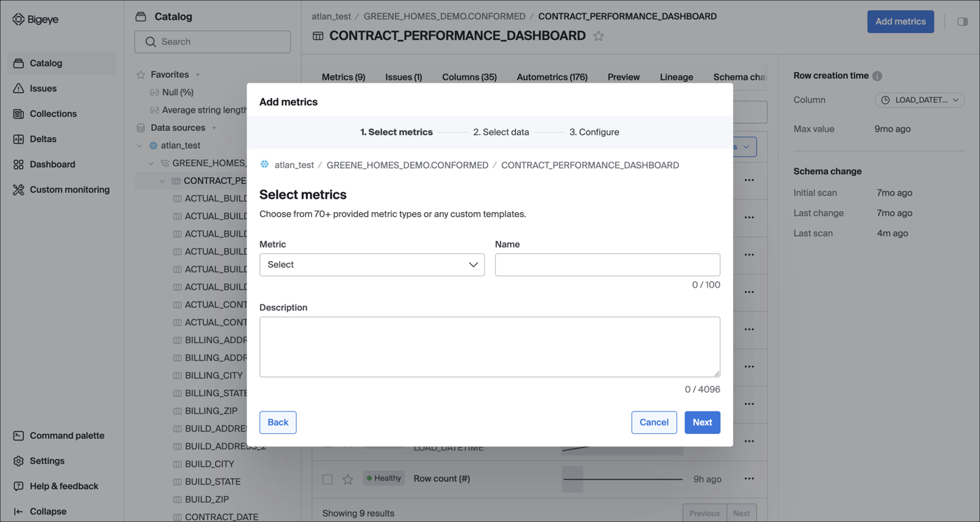Collapse the Data sources section
980x522 pixels.
pyautogui.click(x=214, y=127)
